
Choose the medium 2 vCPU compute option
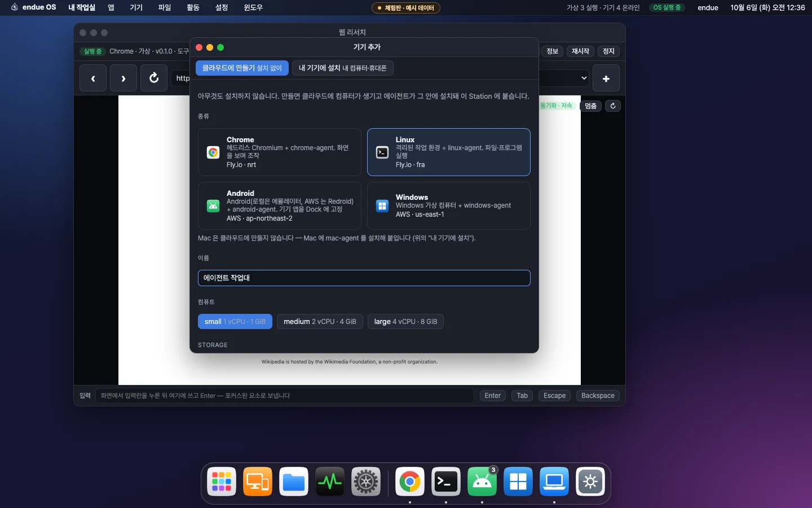click(x=320, y=322)
